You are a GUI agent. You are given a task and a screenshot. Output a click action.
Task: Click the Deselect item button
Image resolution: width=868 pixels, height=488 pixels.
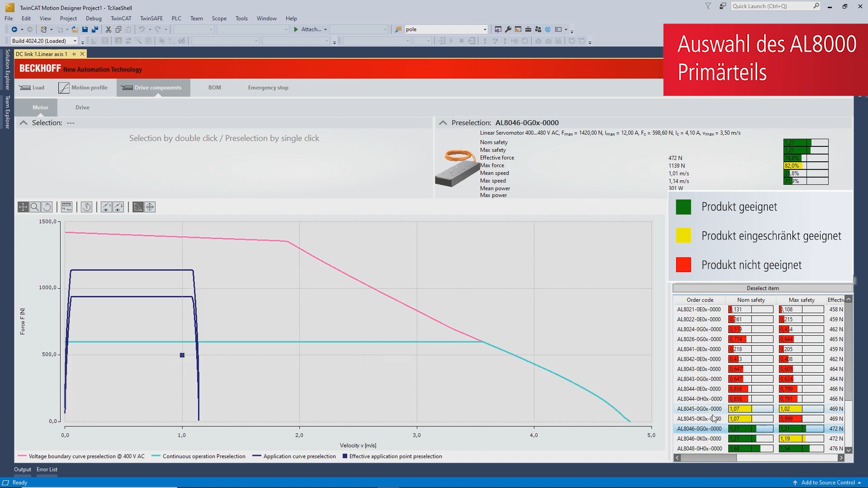762,288
